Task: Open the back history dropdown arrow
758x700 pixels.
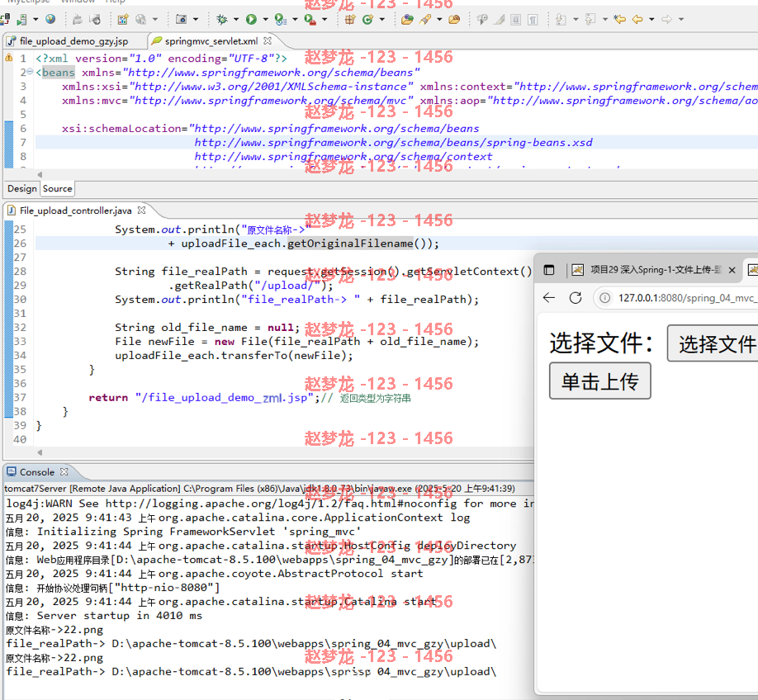Action: tap(651, 19)
